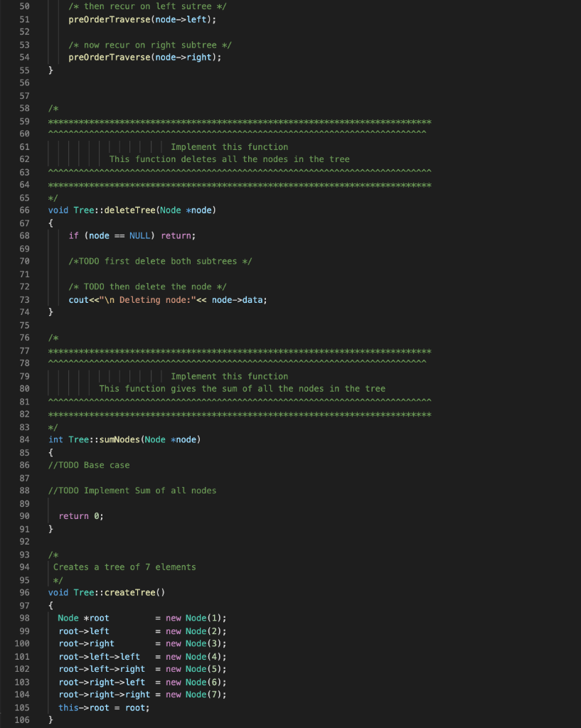Click the '//TODO Base case' comment
Screen dimensions: 581x728
(x=89, y=465)
